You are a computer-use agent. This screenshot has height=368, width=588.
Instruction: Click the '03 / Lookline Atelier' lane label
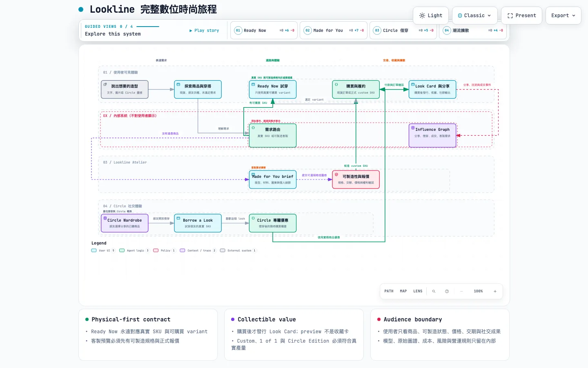pos(125,162)
